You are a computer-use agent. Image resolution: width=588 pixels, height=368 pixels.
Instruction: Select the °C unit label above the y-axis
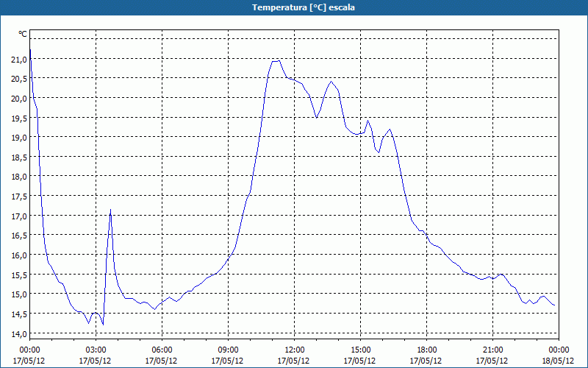(x=23, y=34)
